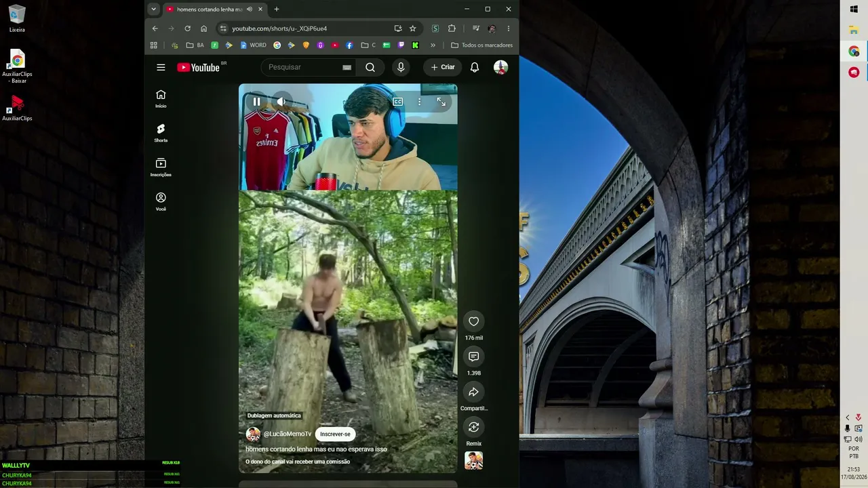Viewport: 868px width, 488px height.
Task: Open the Short's three-dot options menu
Action: point(420,102)
